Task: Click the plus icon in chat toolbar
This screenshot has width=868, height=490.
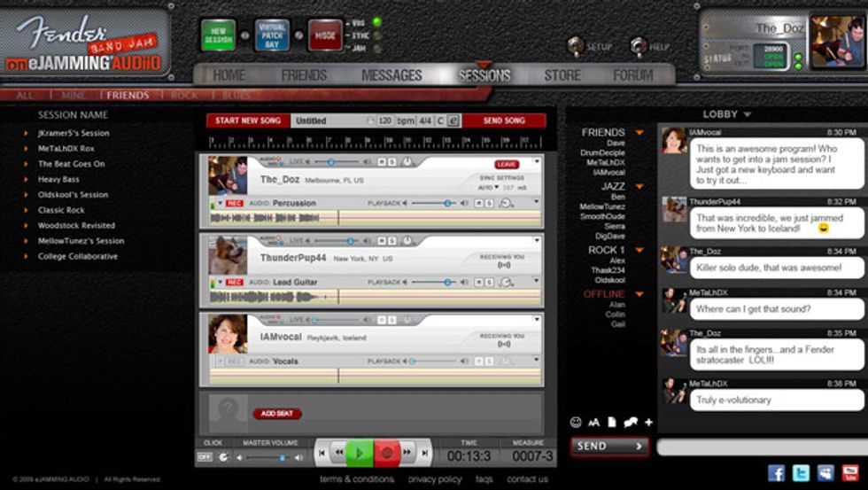Action: 648,423
